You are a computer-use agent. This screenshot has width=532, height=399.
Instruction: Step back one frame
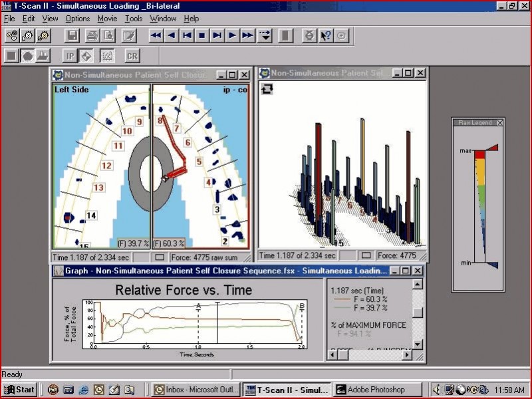tap(187, 35)
